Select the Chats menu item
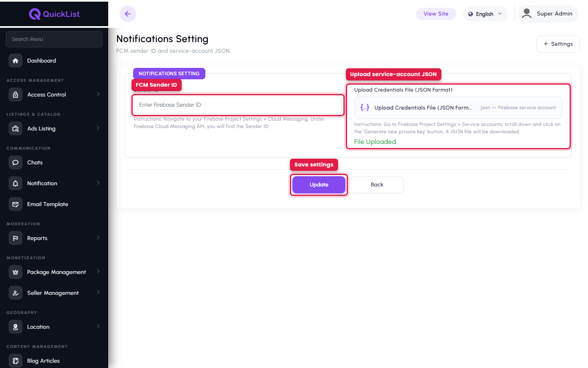 54,162
